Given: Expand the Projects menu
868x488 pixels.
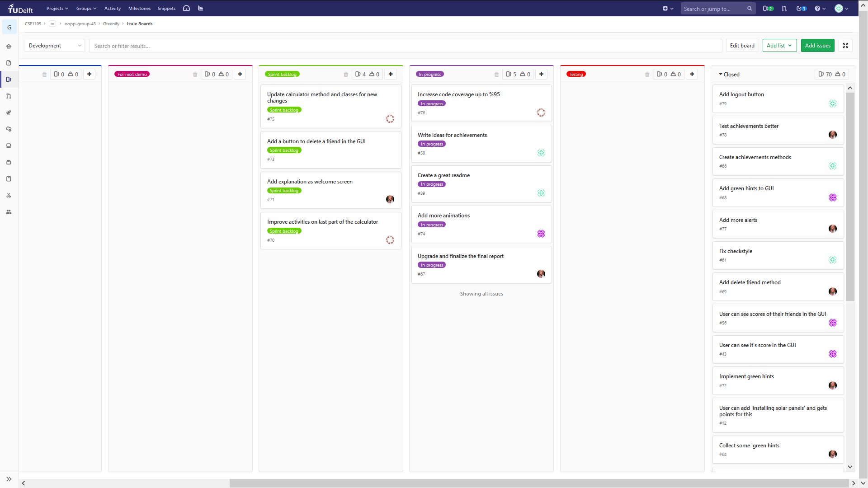Looking at the screenshot, I should 57,9.
